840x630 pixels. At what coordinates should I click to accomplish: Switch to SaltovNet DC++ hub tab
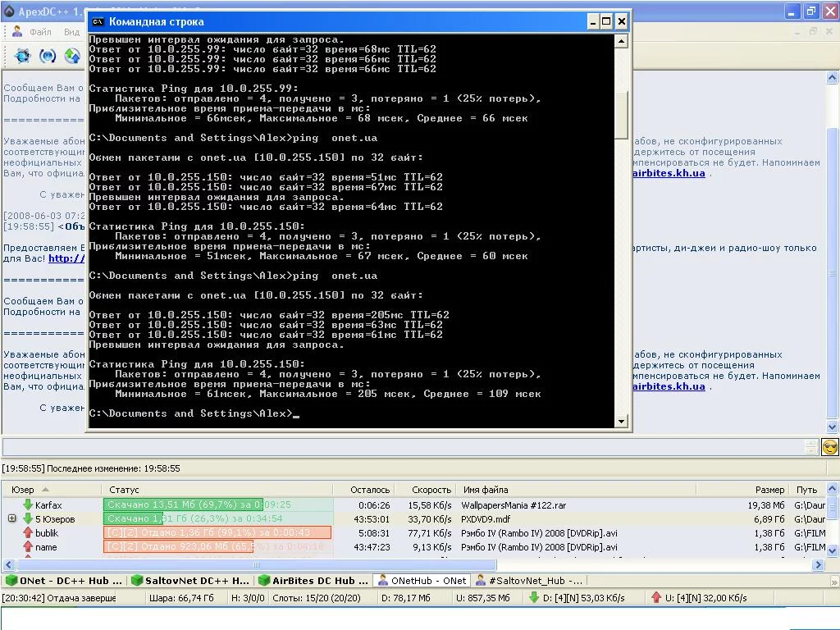[189, 580]
